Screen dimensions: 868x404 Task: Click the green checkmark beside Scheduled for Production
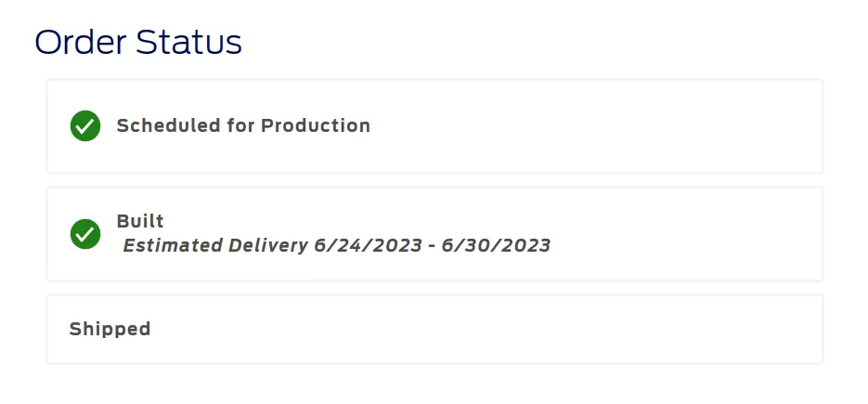click(x=85, y=125)
